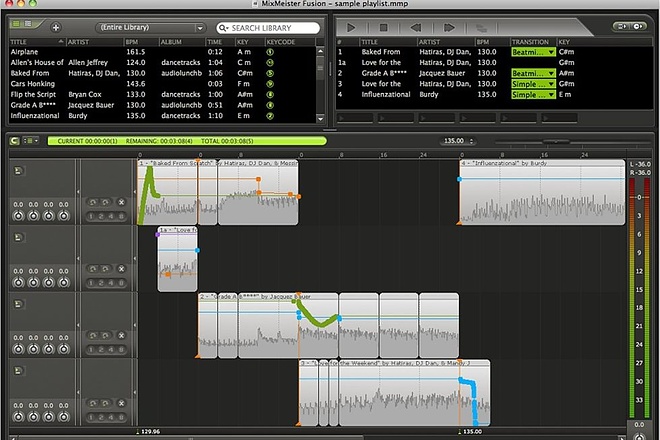The width and height of the screenshot is (660, 440).
Task: Click the green loop icon above the timeline
Action: [15, 141]
